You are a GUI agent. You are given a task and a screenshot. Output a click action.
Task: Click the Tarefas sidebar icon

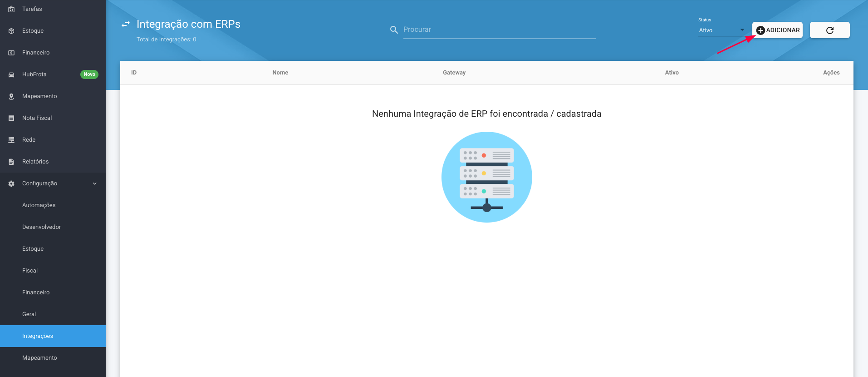click(11, 9)
